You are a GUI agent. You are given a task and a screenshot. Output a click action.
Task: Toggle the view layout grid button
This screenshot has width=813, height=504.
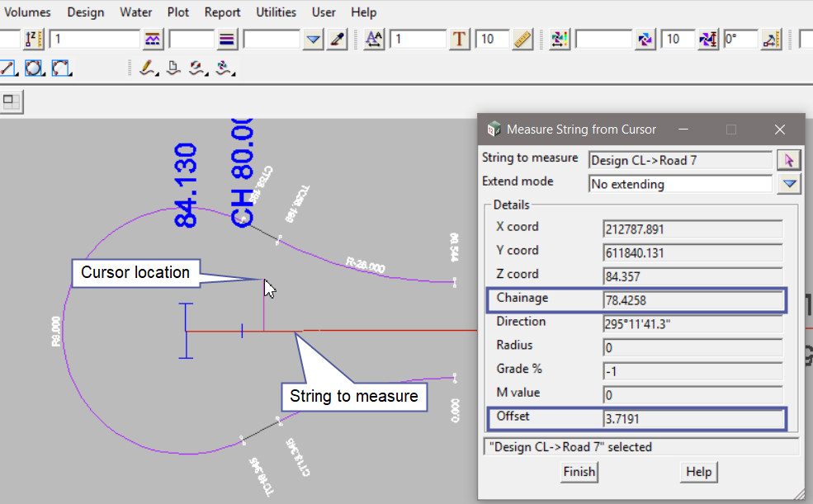12,101
